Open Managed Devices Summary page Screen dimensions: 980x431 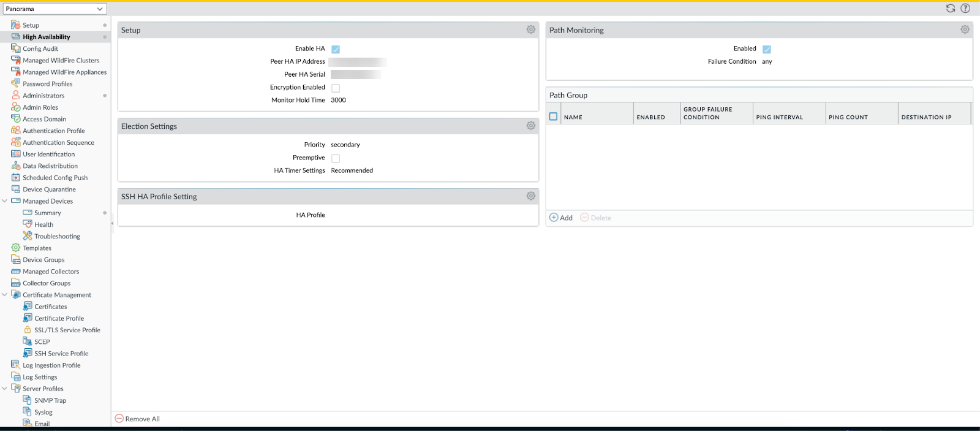coord(48,213)
